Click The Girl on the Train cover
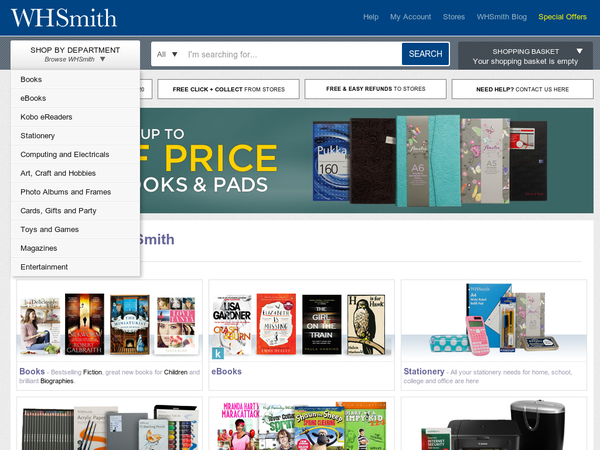The height and width of the screenshot is (450, 600). point(321,324)
